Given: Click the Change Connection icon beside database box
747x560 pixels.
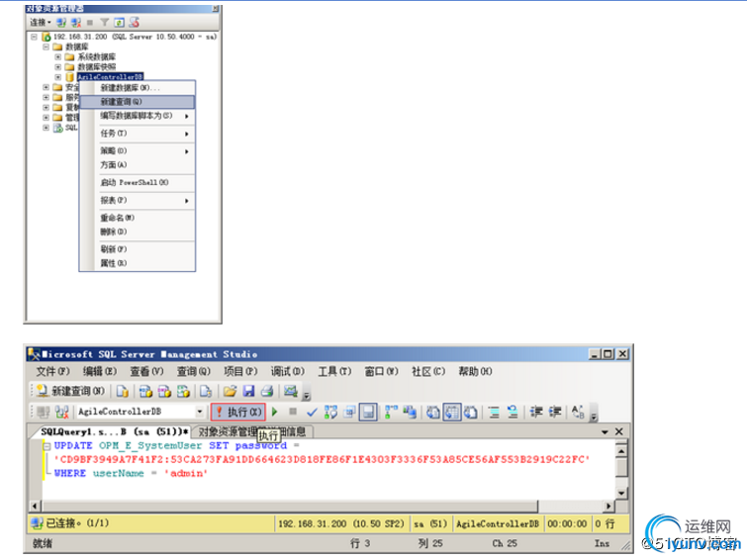Looking at the screenshot, I should point(62,412).
